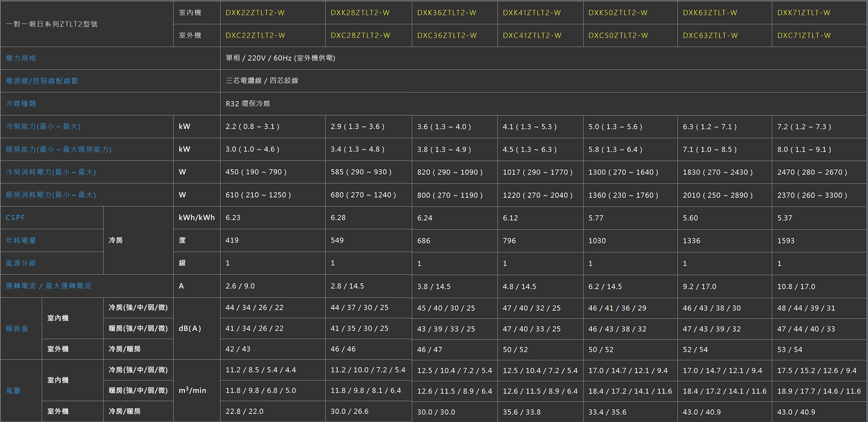This screenshot has width=868, height=422.
Task: Click the R32 環保冷媒 cell
Action: point(248,104)
